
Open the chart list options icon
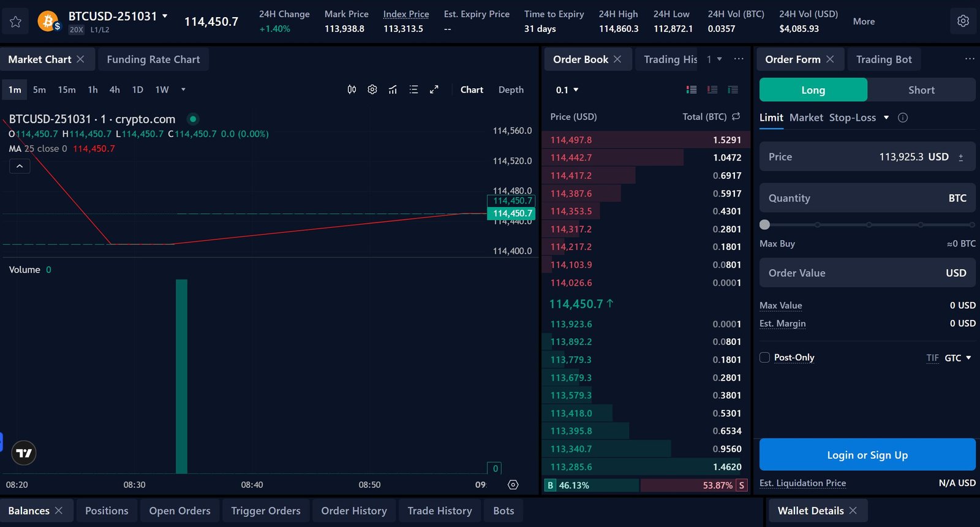click(x=413, y=89)
